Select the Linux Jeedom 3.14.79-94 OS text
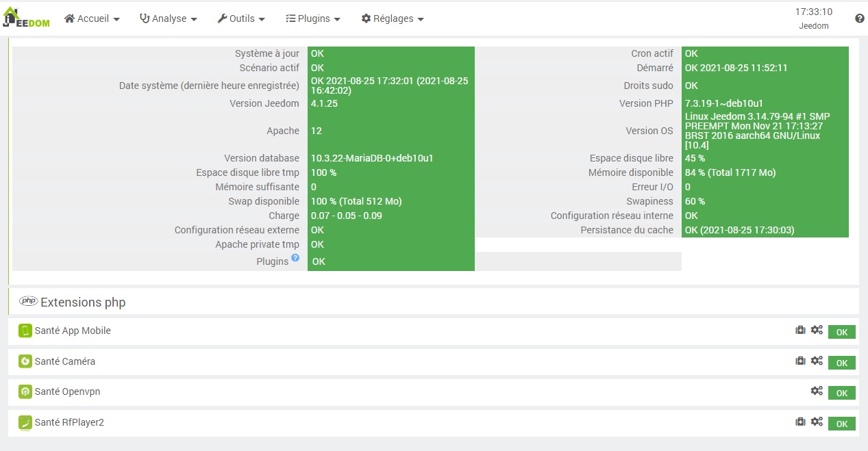Screen dimensions: 868x451 [x=758, y=131]
